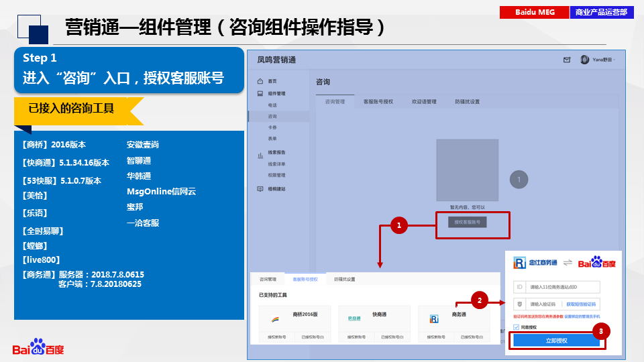The image size is (644, 362).
Task: Select the blue highlighted 客服账号授权 tab
Action: [x=305, y=280]
